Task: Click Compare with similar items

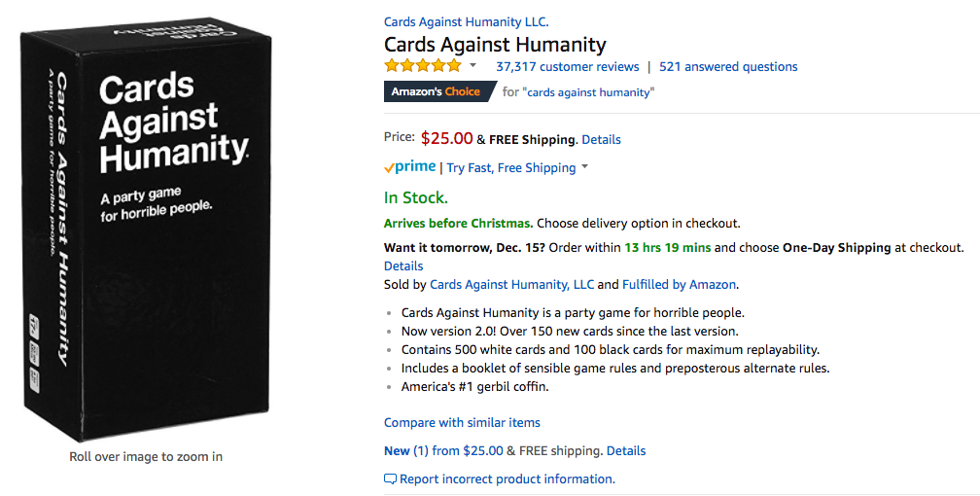Action: click(x=462, y=422)
